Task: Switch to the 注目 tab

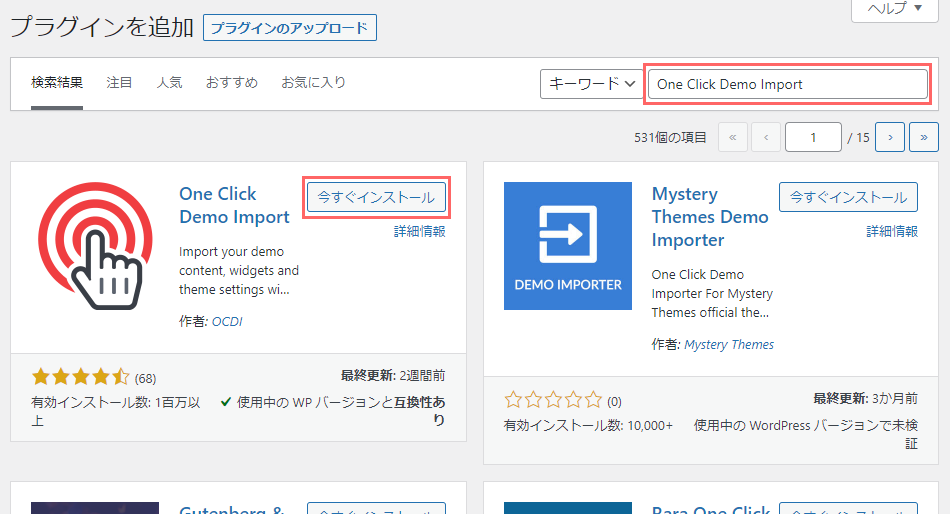Action: point(119,82)
